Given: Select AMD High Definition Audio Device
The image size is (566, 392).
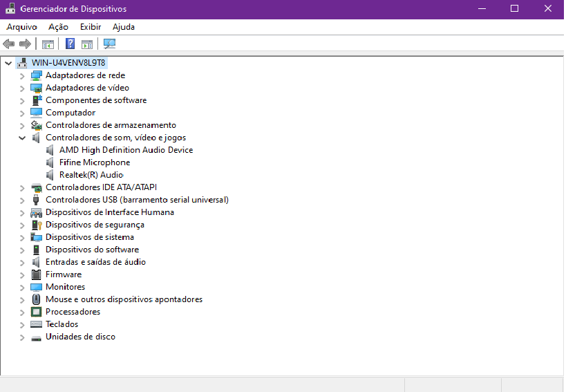Looking at the screenshot, I should click(126, 150).
